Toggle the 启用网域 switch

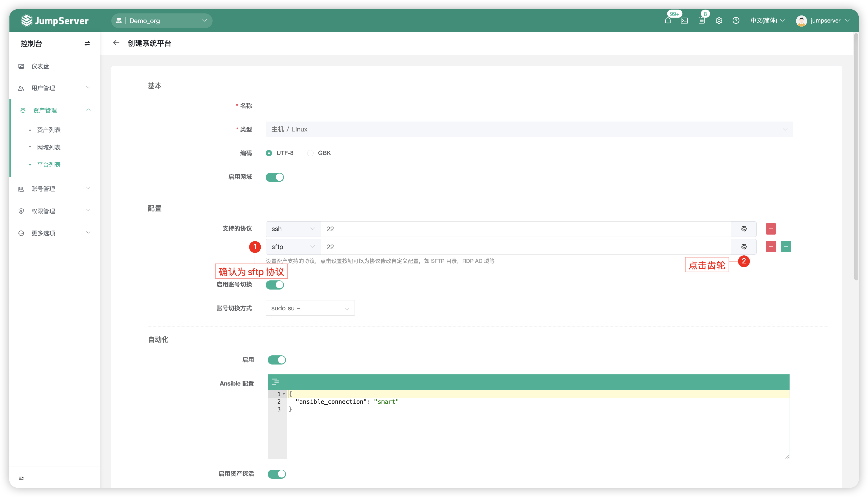click(x=275, y=177)
